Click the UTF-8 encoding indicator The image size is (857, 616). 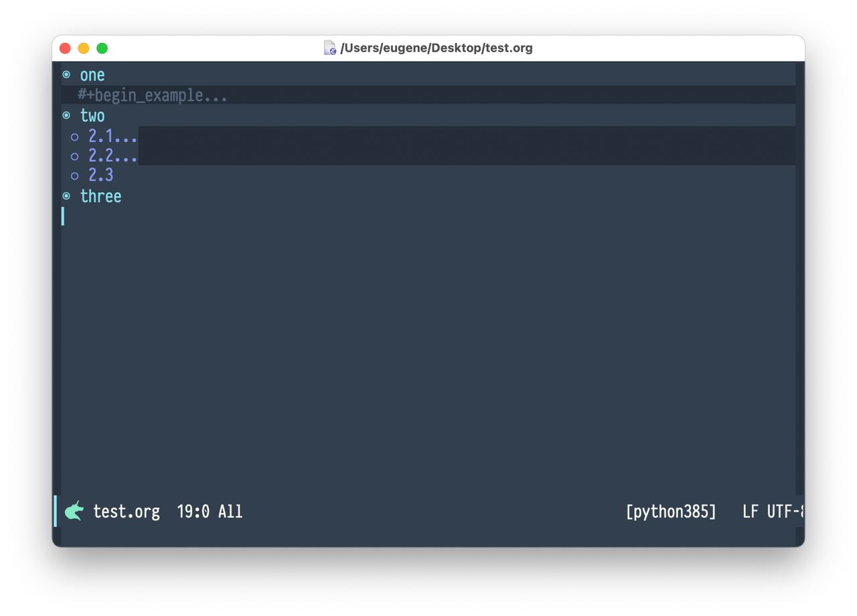pyautogui.click(x=785, y=512)
